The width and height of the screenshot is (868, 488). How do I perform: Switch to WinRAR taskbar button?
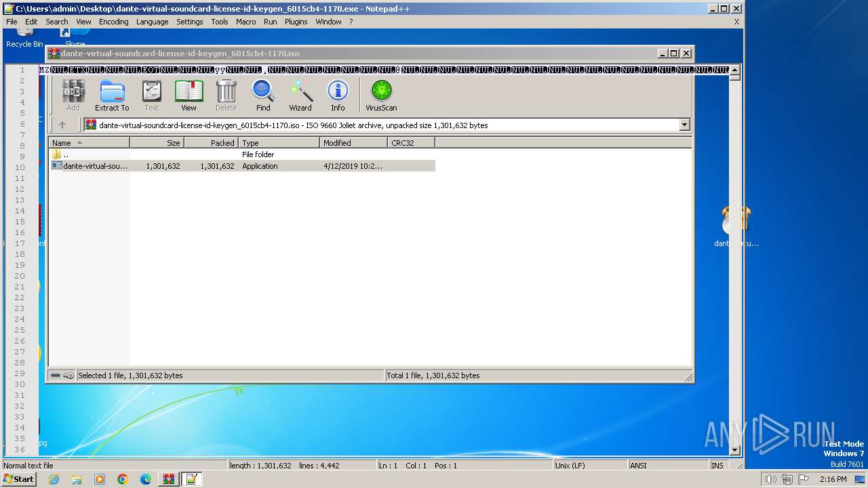point(168,479)
